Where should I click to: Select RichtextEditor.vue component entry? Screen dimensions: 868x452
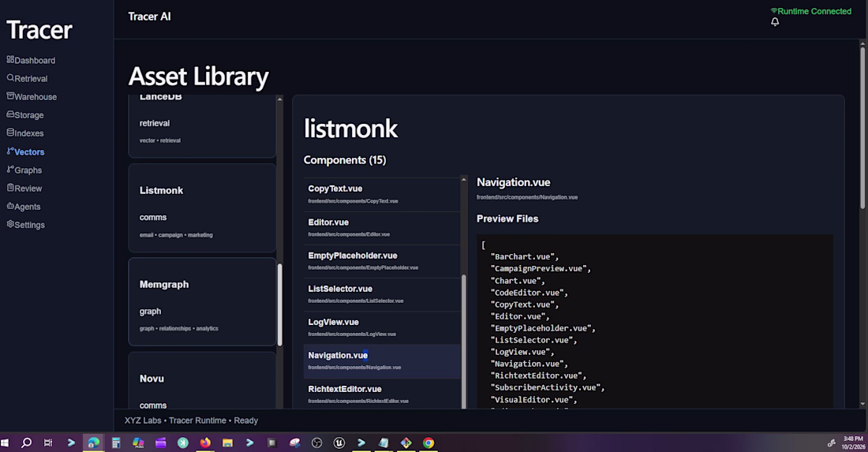tap(381, 394)
